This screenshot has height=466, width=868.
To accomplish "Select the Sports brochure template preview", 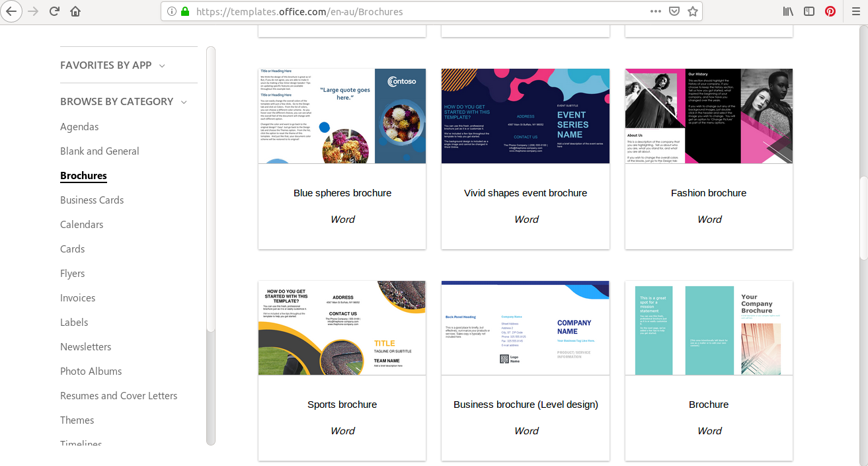I will [x=342, y=328].
